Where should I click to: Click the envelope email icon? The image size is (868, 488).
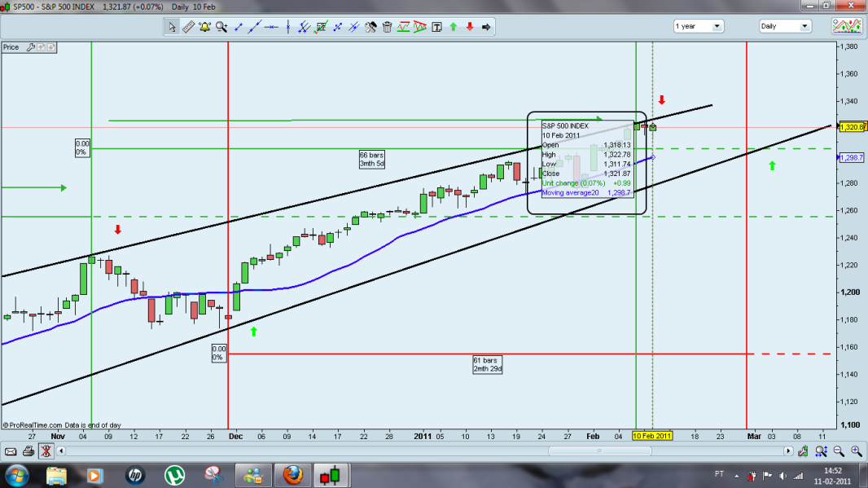(11, 451)
